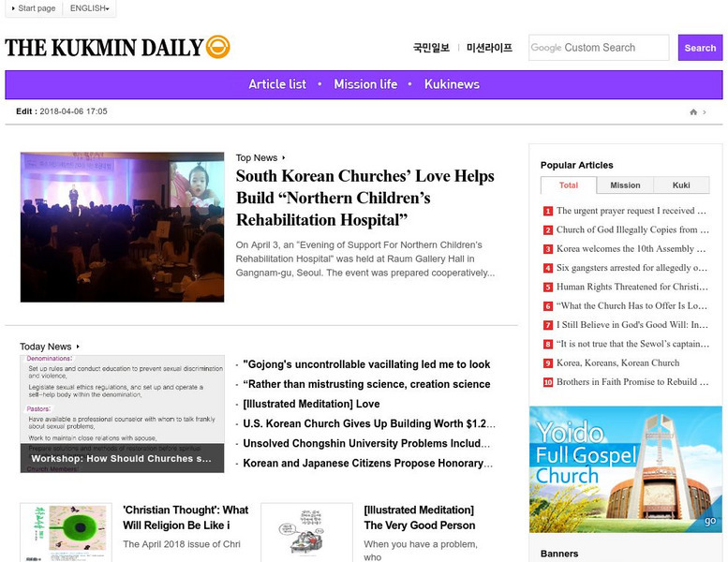Open Mission life in navigation bar
Screen dimensions: 728x562
(x=365, y=84)
